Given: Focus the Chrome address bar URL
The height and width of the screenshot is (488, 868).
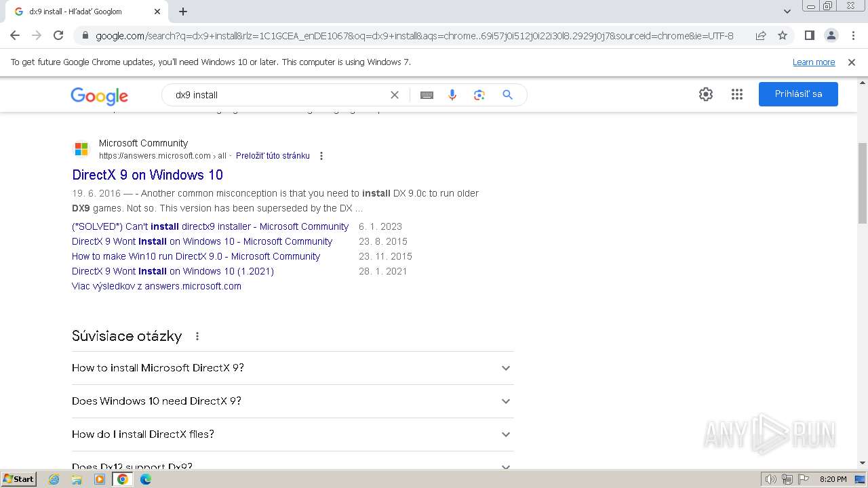Looking at the screenshot, I should click(x=414, y=36).
